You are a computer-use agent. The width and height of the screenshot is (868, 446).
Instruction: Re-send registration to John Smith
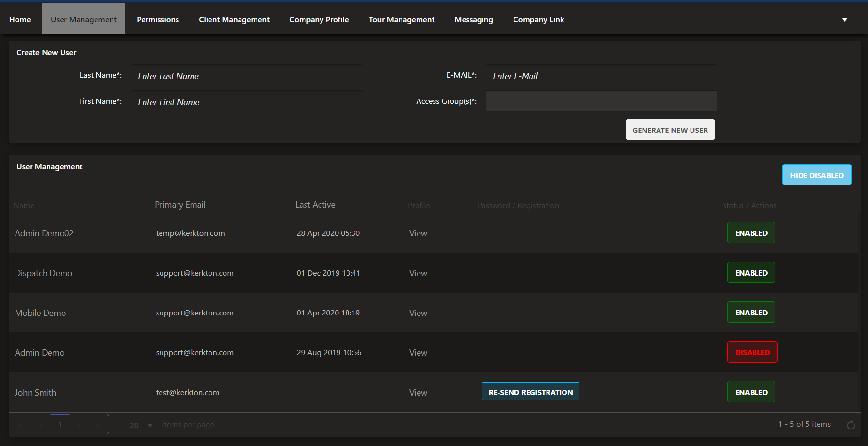530,392
